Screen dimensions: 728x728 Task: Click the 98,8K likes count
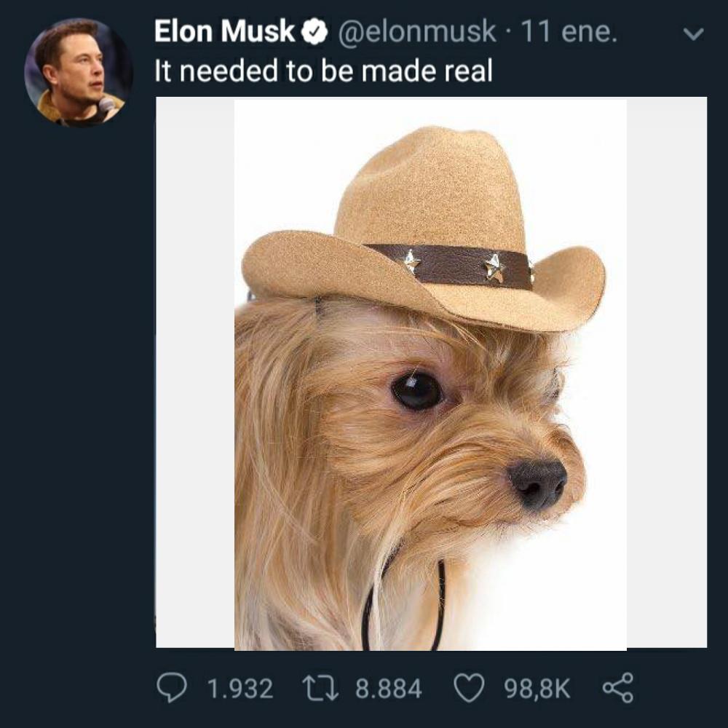tap(537, 689)
